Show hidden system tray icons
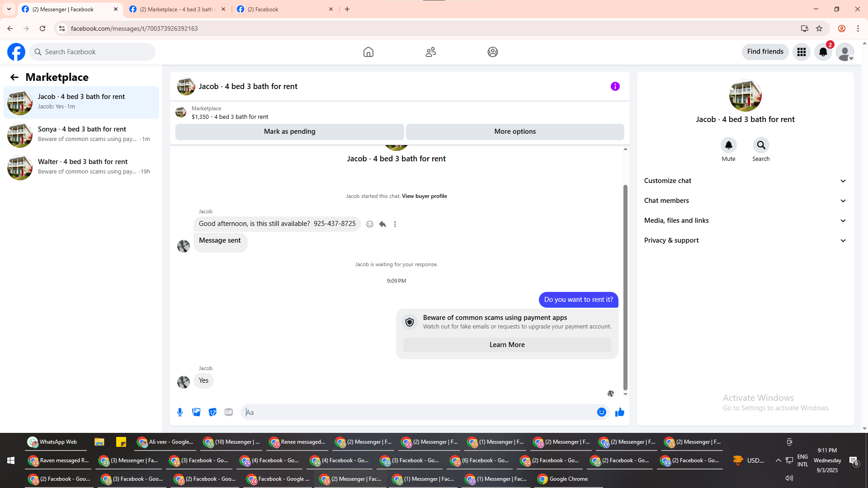 (778, 460)
